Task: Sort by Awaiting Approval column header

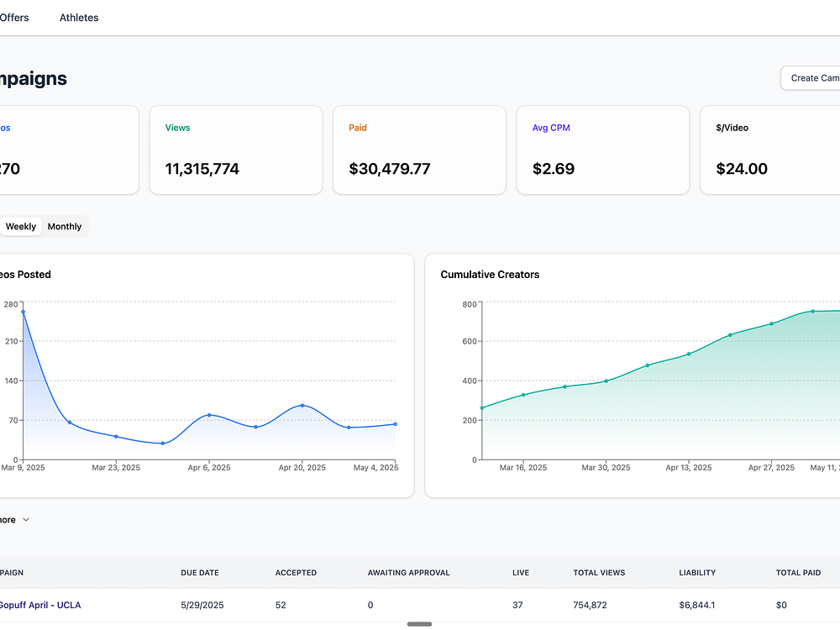Action: coord(408,573)
